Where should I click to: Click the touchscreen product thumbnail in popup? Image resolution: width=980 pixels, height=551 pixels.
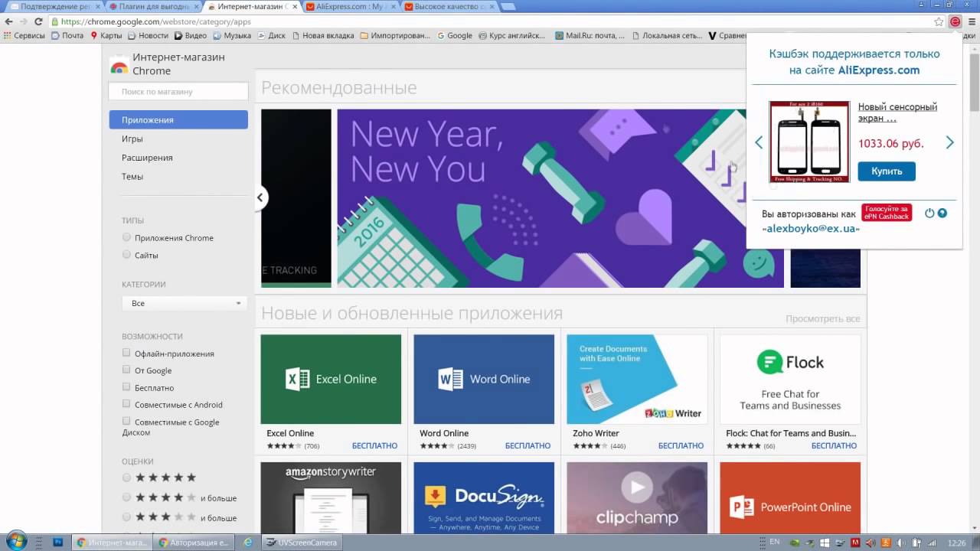pos(809,142)
